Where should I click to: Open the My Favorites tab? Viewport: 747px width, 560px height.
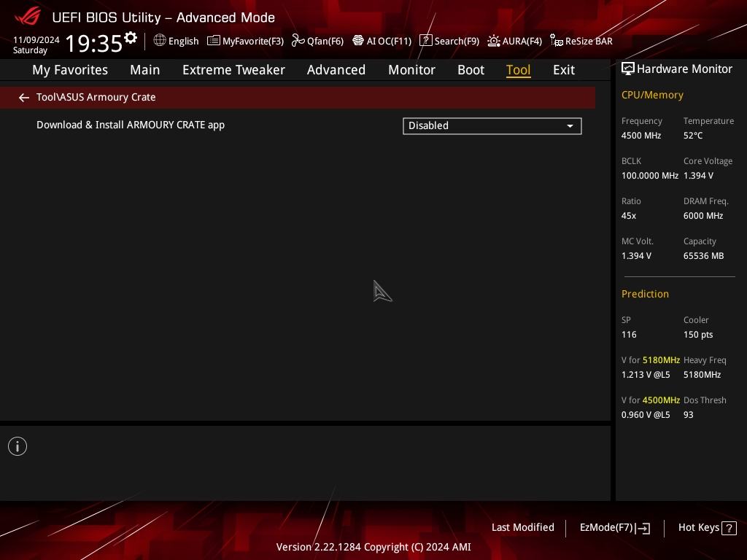pos(70,70)
